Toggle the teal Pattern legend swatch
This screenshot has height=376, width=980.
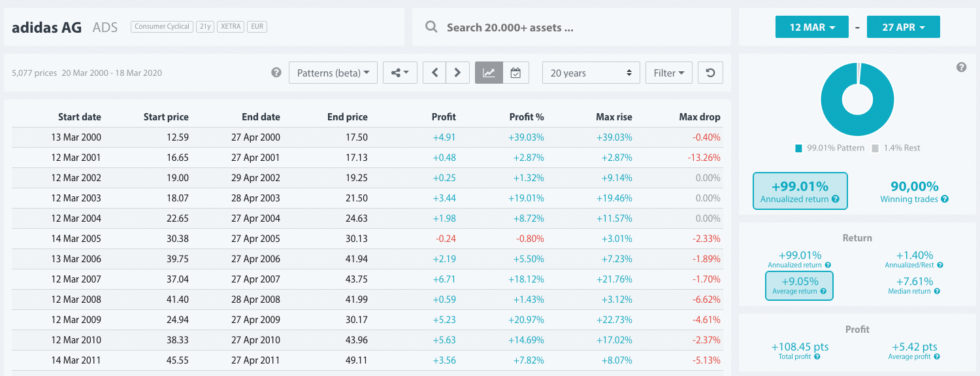[x=798, y=148]
